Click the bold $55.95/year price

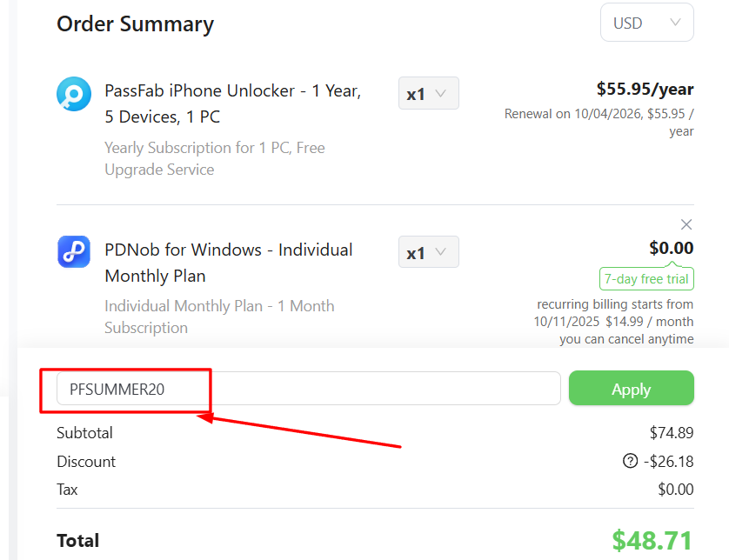(645, 89)
